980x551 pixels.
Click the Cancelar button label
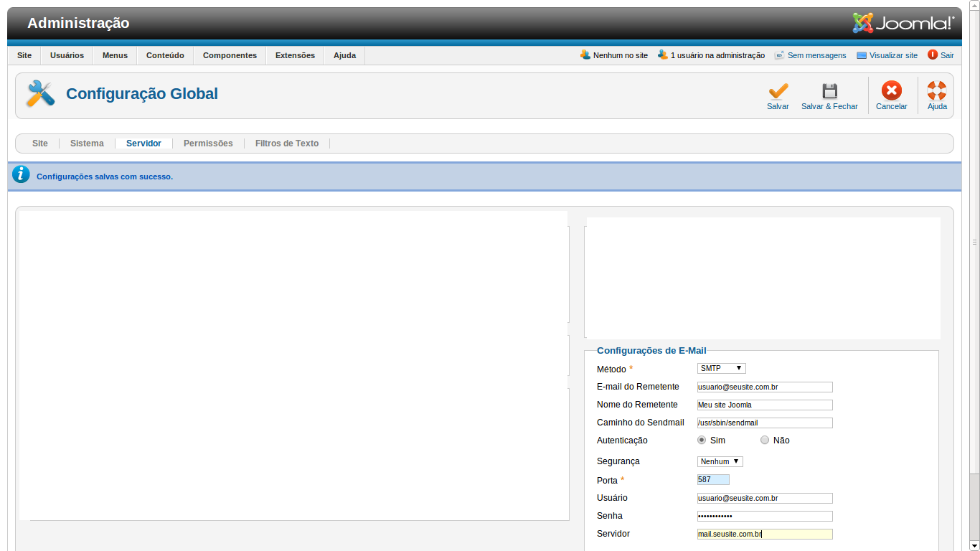click(x=892, y=106)
